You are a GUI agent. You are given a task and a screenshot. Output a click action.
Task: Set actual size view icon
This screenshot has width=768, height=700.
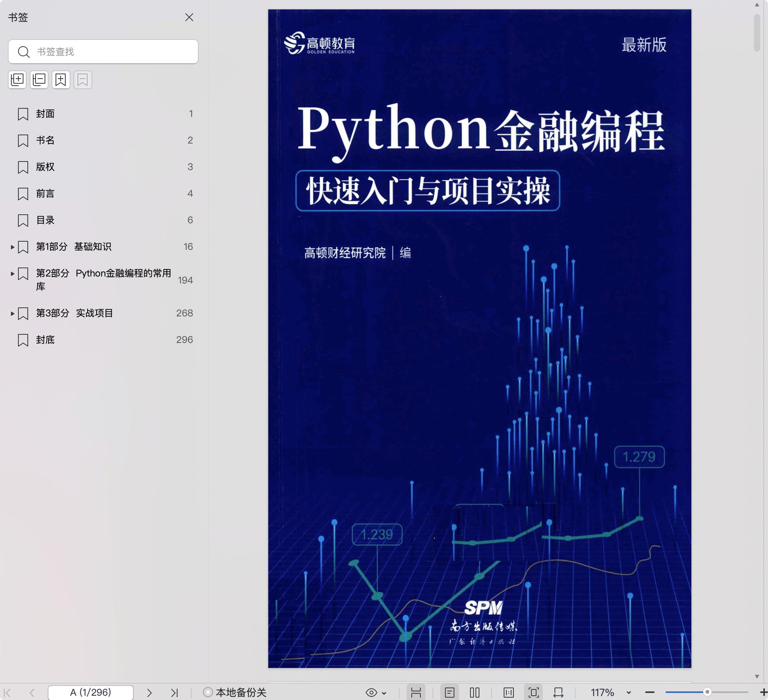(x=509, y=693)
